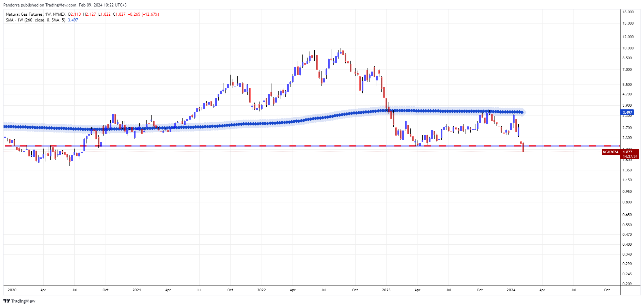Click the 12.000 price scale label
This screenshot has width=644, height=307.
click(628, 37)
